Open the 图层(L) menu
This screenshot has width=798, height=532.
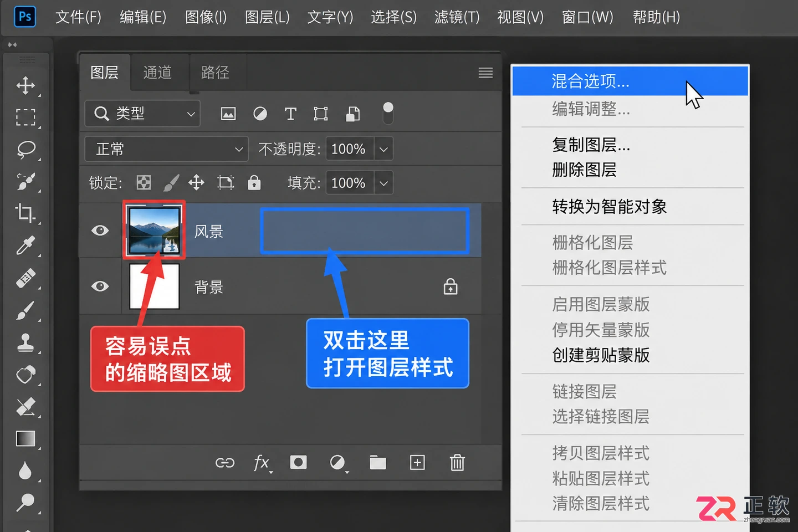[x=267, y=17]
